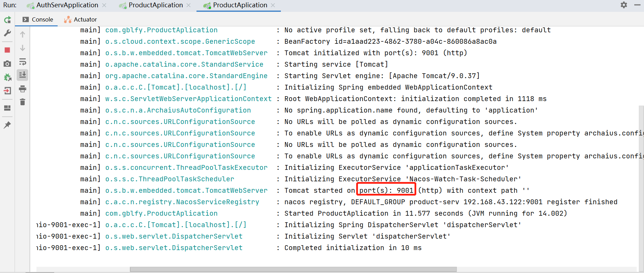Click o.s.s.c.ThreadPoolTaskScheduler logger text
644x273 pixels.
170,179
